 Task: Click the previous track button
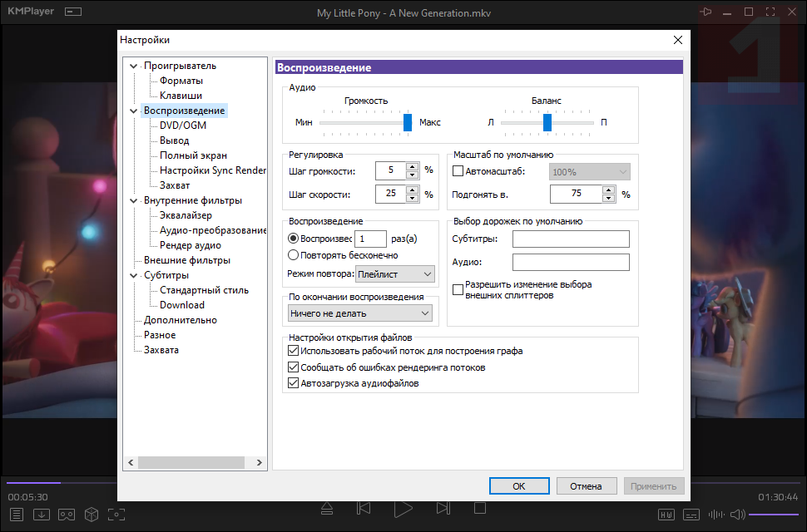pos(364,508)
